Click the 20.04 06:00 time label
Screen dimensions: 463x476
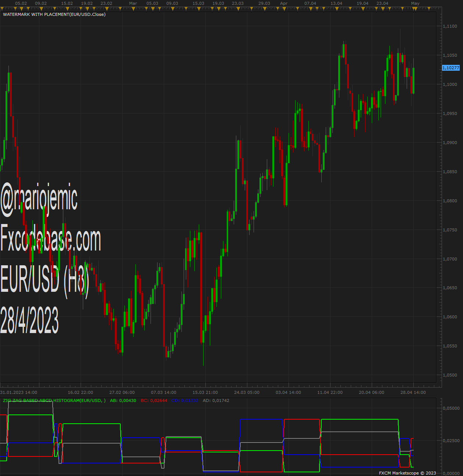click(372, 392)
